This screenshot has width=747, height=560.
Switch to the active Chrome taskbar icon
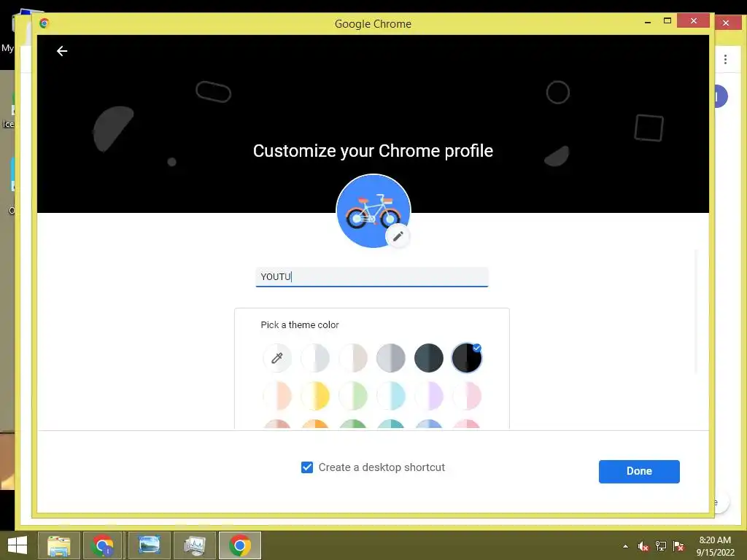coord(240,545)
